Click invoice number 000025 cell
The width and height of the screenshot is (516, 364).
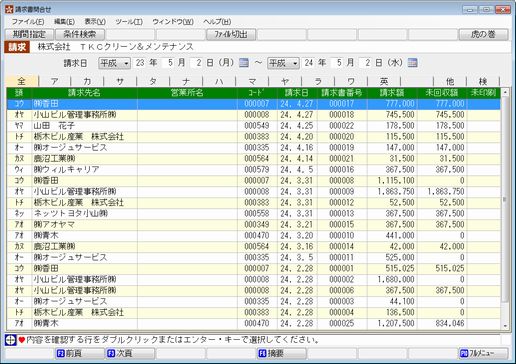[x=342, y=324]
